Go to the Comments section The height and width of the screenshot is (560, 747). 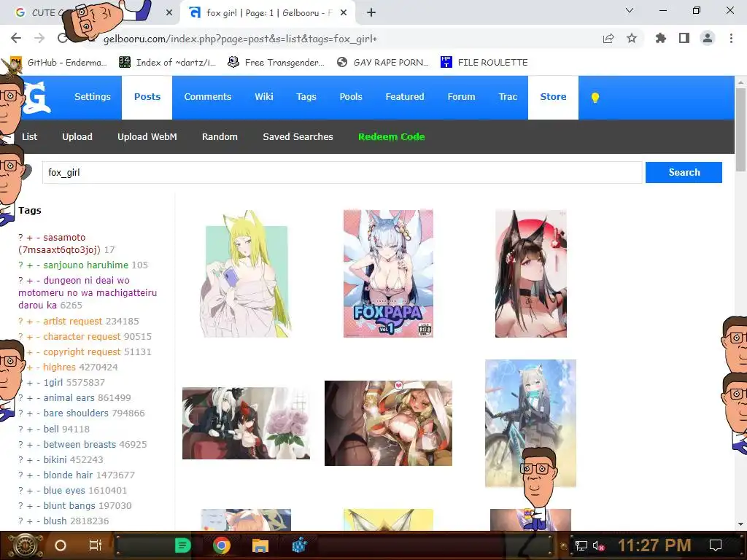208,97
